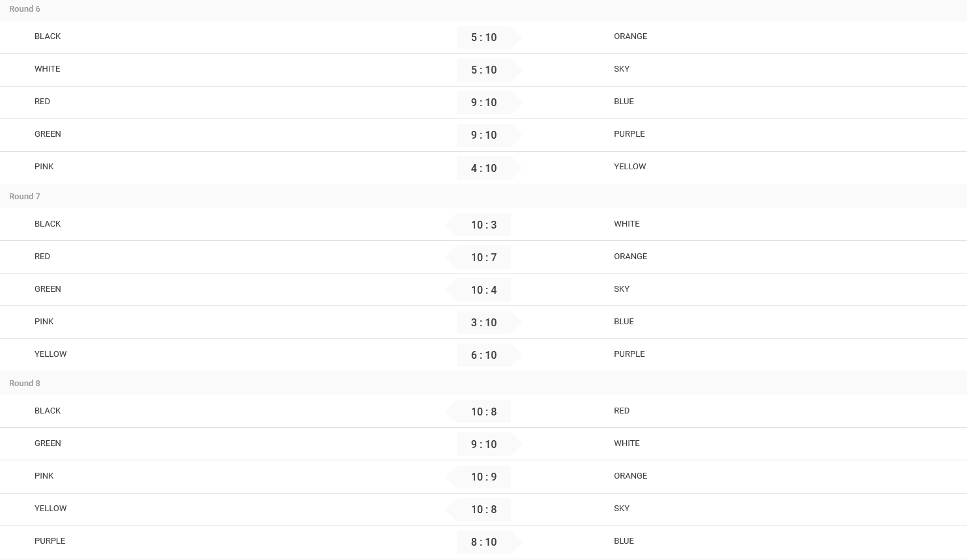This screenshot has width=967, height=560.
Task: Click the YELLOW vs SKY 10:8 score
Action: coord(483,509)
